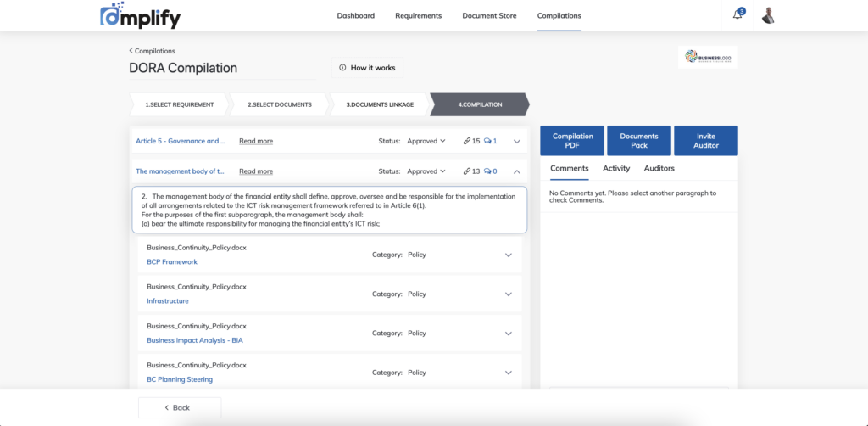Select step 4 Compilation

pyautogui.click(x=480, y=104)
